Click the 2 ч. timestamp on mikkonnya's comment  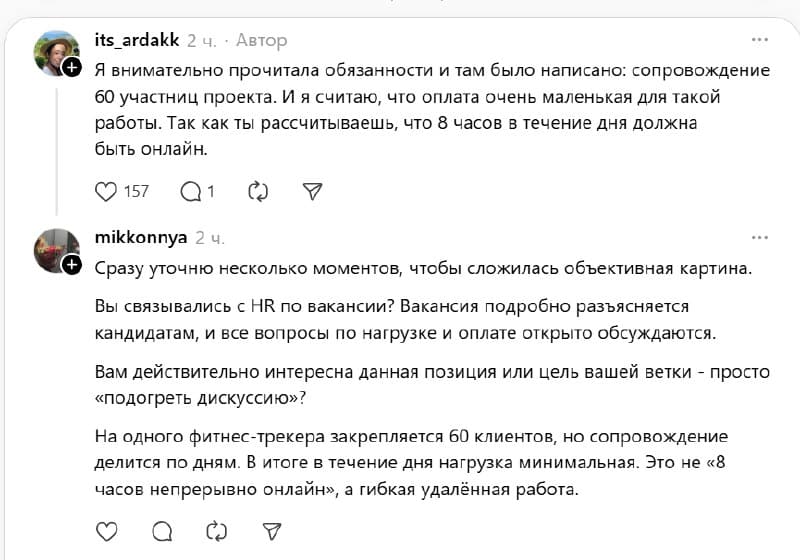point(210,238)
